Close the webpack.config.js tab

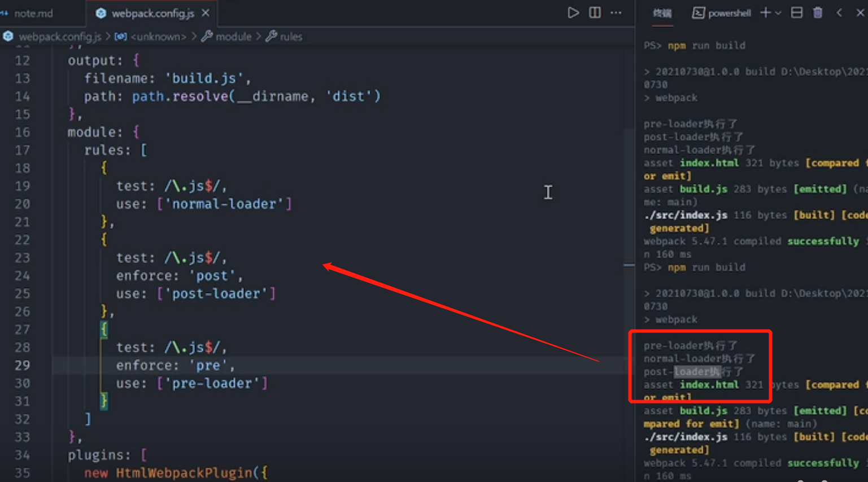click(206, 13)
